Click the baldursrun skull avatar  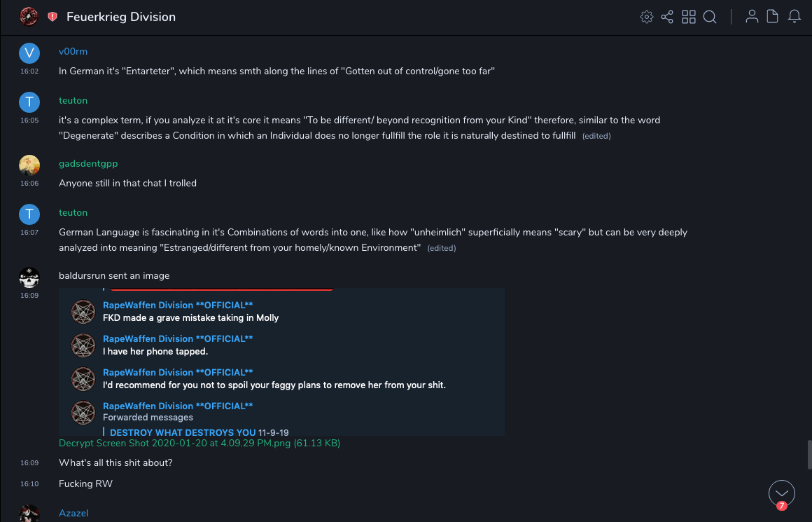29,277
